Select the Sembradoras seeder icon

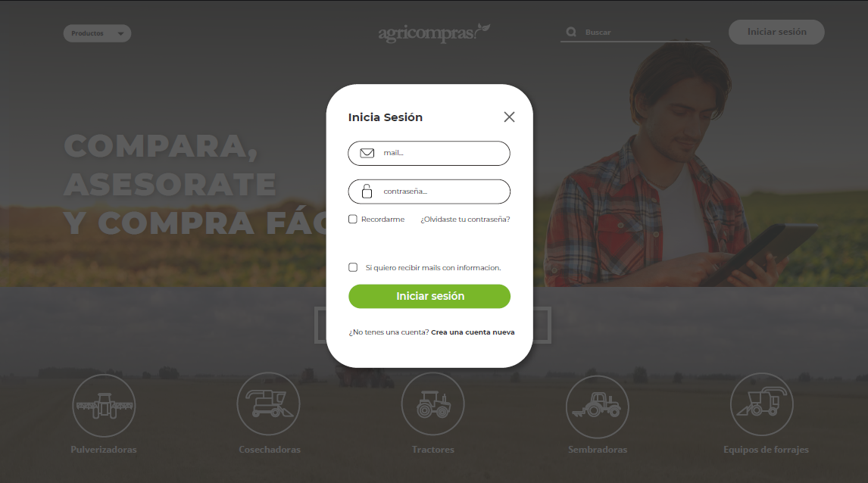click(598, 407)
